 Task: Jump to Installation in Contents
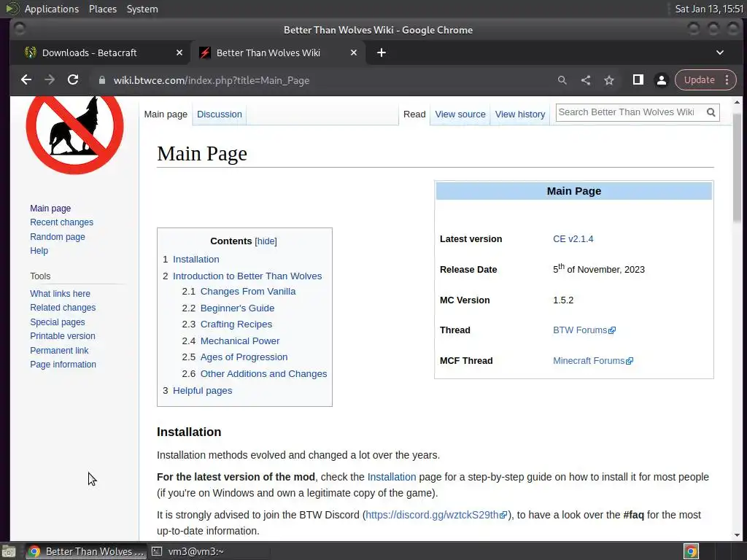(196, 260)
